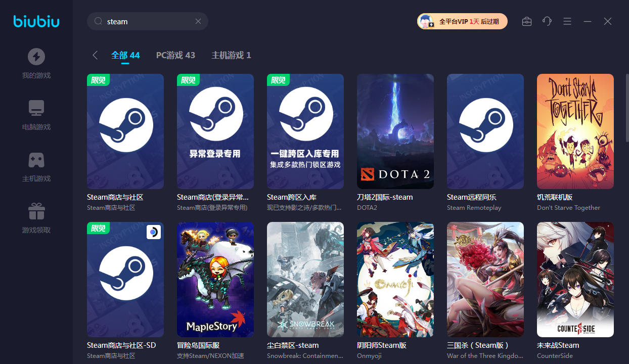The width and height of the screenshot is (629, 364).
Task: Open the toolbox briefcase icon
Action: [x=527, y=21]
